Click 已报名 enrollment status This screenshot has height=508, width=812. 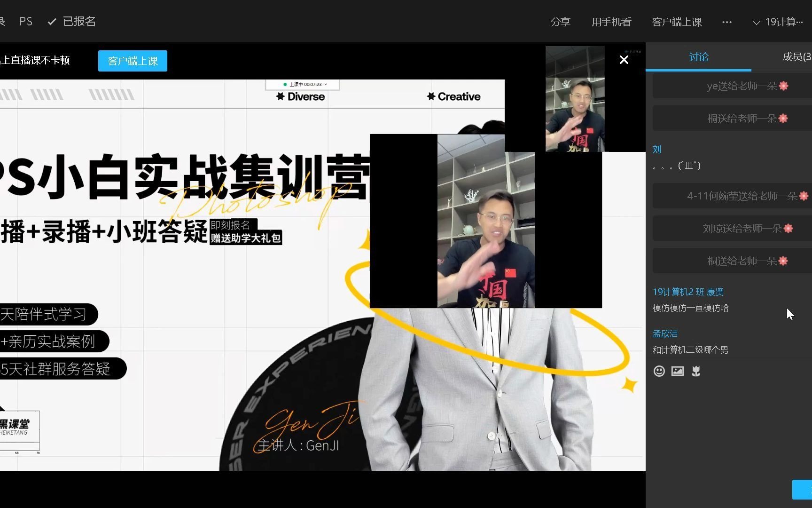(79, 22)
